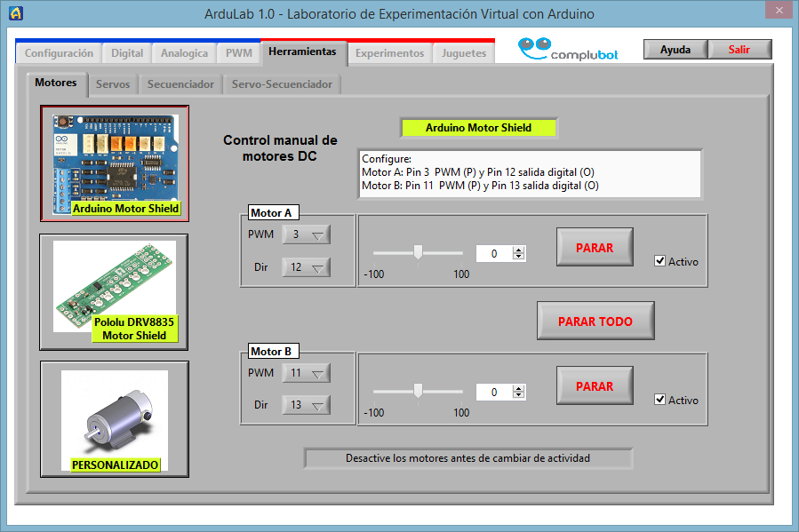799x532 pixels.
Task: Expand Motor B Dir pin dropdown
Action: 306,405
